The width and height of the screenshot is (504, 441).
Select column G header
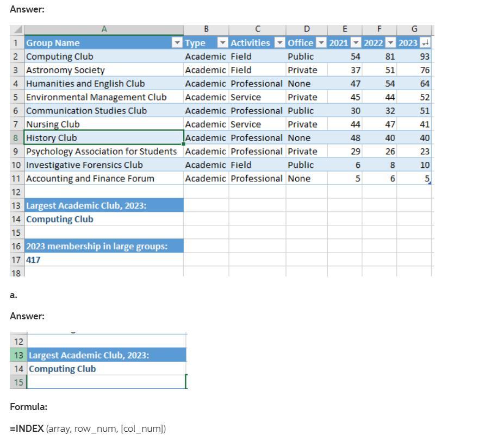[x=414, y=29]
